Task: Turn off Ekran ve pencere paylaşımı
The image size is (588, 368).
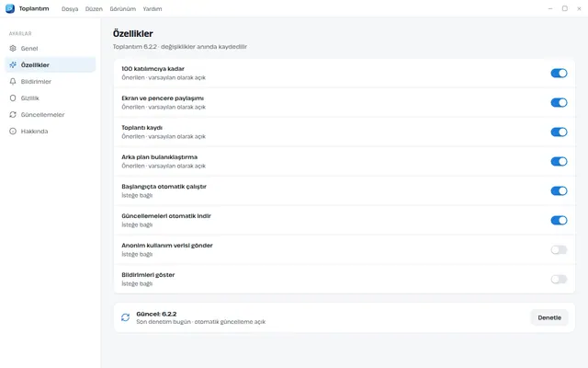Action: [559, 102]
